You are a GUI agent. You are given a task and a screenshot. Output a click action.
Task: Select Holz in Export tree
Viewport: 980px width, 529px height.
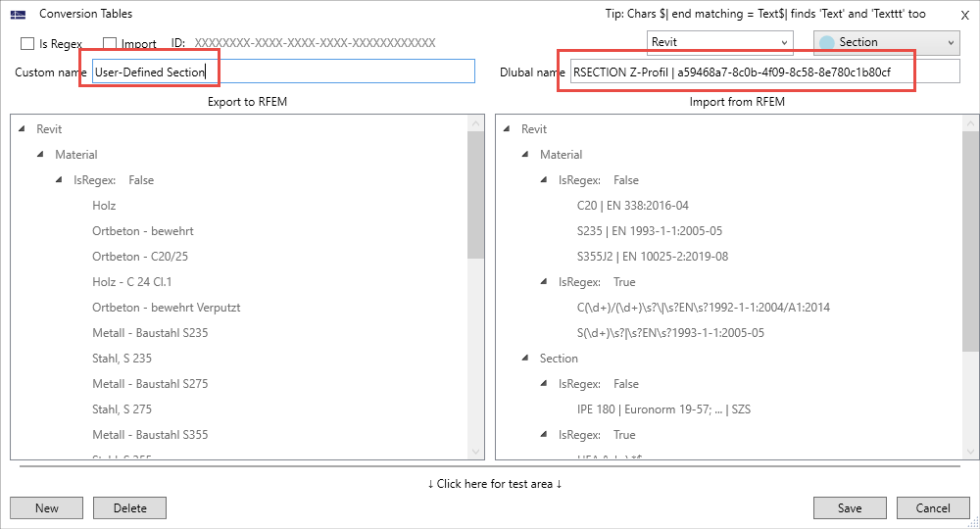[105, 206]
